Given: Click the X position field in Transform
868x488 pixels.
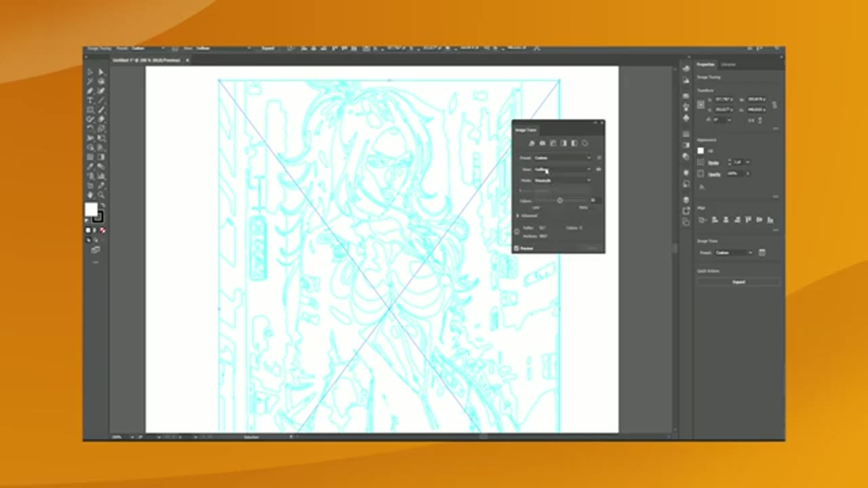Looking at the screenshot, I should coord(724,100).
